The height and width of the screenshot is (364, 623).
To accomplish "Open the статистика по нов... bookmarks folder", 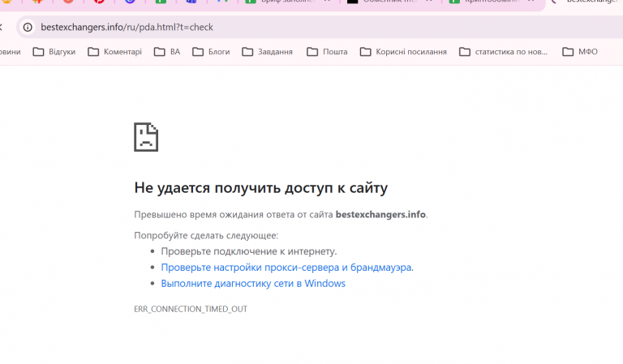I will (504, 52).
